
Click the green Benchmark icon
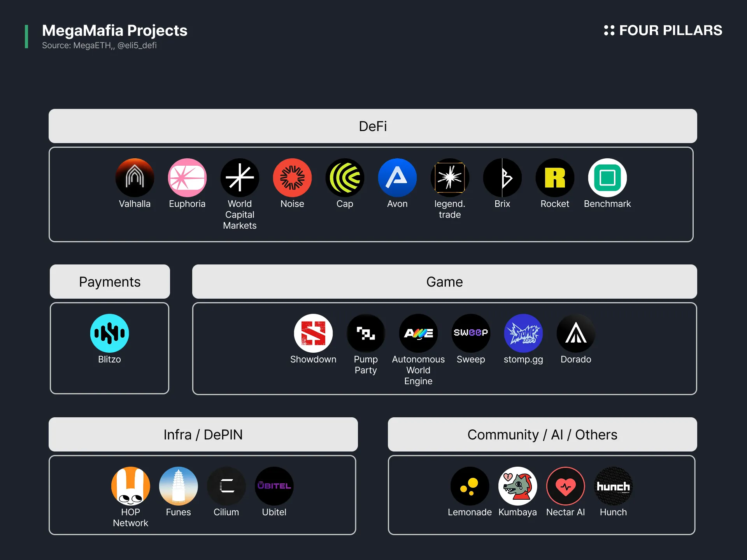point(607,178)
